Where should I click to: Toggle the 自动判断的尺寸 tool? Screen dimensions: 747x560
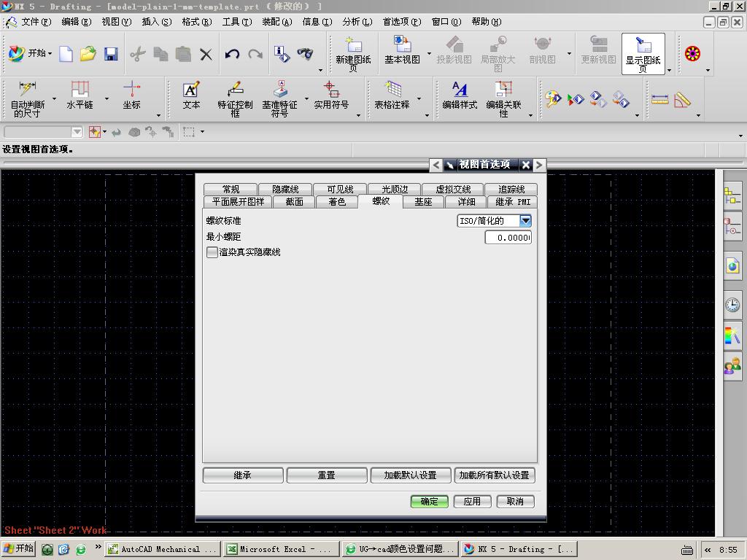click(28, 98)
